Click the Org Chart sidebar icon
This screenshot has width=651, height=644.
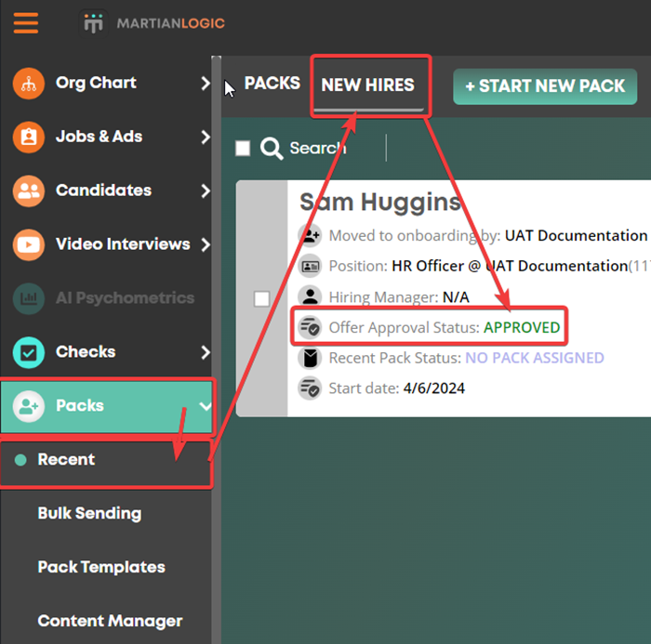coord(29,84)
